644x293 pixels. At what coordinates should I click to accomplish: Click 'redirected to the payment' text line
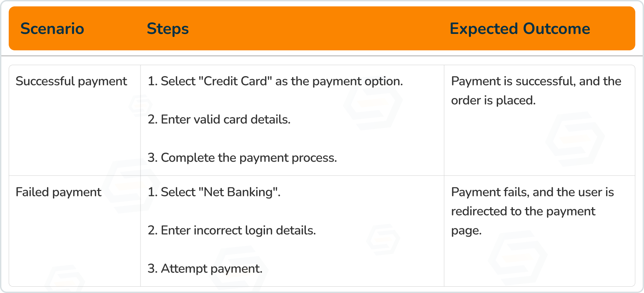point(523,211)
